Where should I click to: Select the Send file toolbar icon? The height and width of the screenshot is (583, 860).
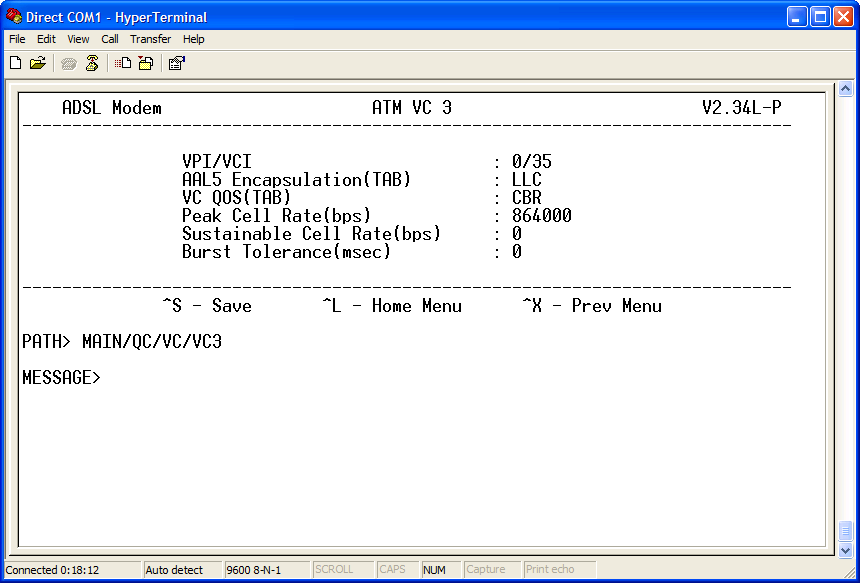120,62
